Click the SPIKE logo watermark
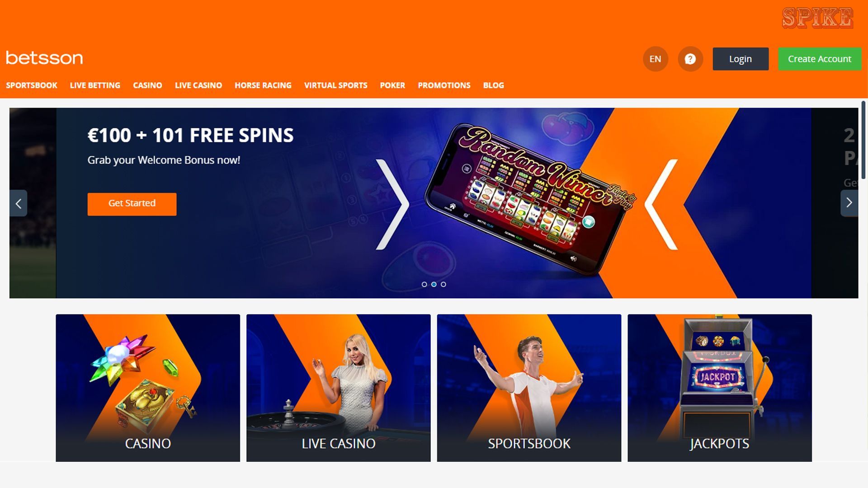868x488 pixels. (817, 19)
